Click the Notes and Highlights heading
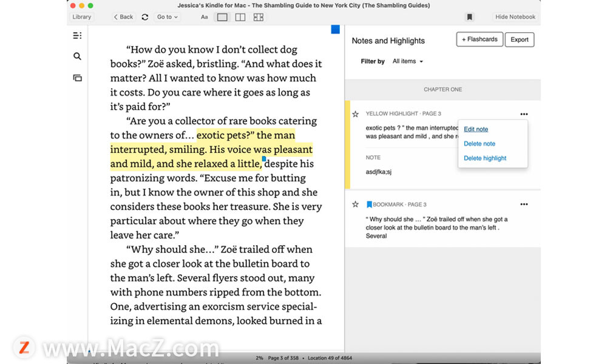Screen dimensions: 607x364 (388, 41)
